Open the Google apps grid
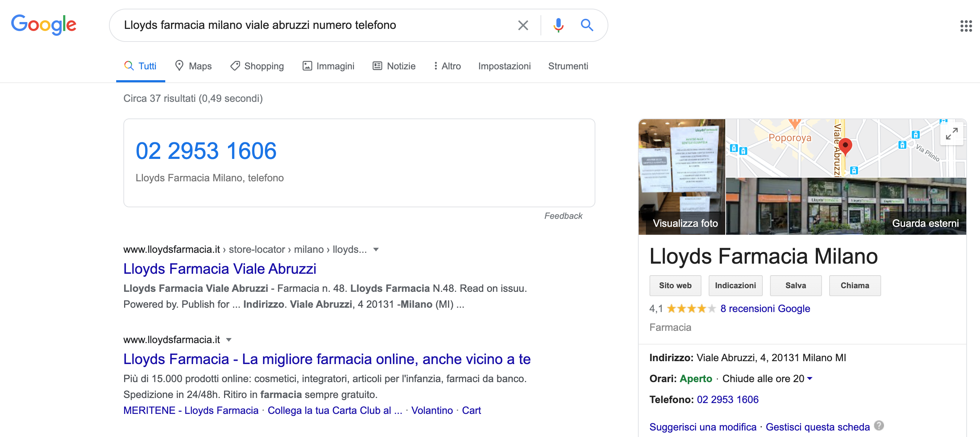The image size is (980, 437). tap(966, 26)
